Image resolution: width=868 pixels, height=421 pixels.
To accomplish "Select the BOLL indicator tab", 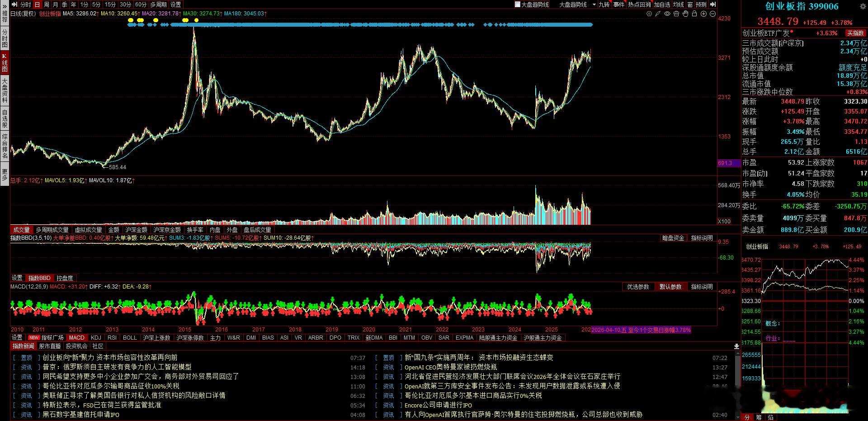I will (x=130, y=338).
